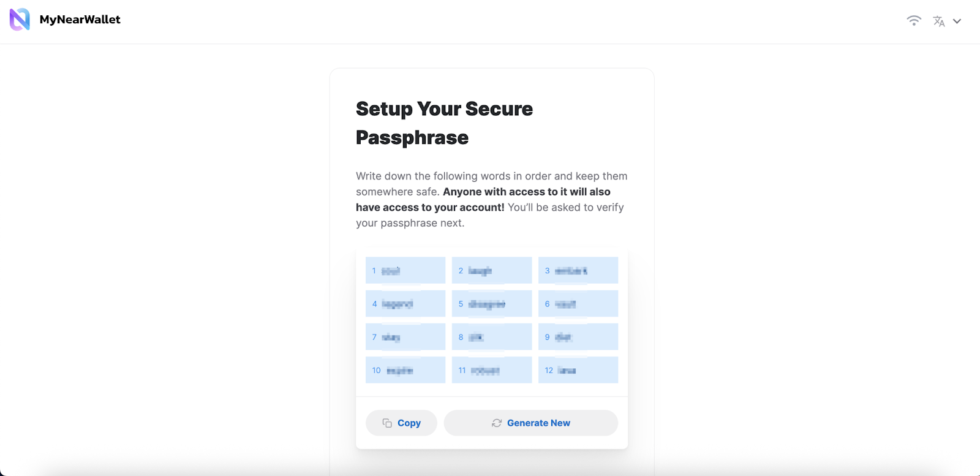980x476 pixels.
Task: Select passphrase word box number 9
Action: pos(578,337)
